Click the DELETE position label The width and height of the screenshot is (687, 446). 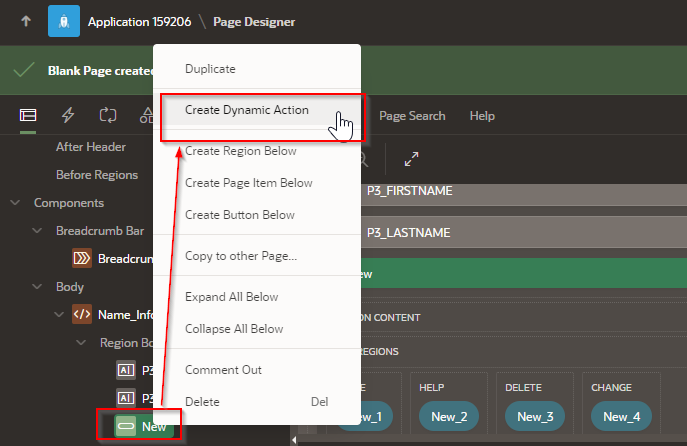pyautogui.click(x=523, y=388)
